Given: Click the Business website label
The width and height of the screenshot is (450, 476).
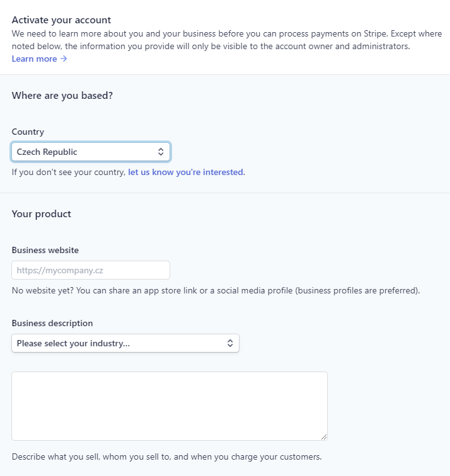Looking at the screenshot, I should 45,250.
